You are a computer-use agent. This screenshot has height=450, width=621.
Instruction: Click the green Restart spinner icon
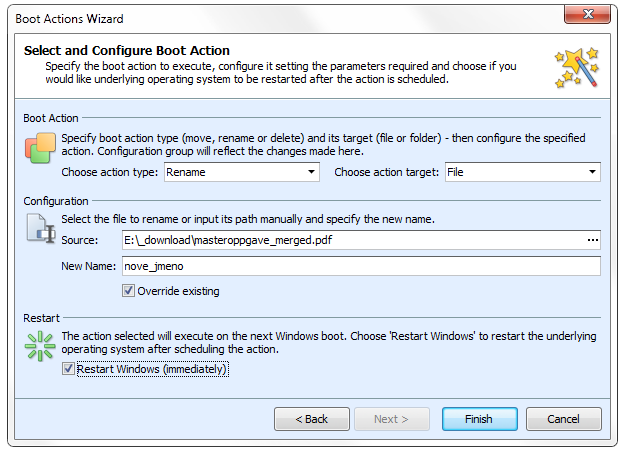[x=40, y=347]
